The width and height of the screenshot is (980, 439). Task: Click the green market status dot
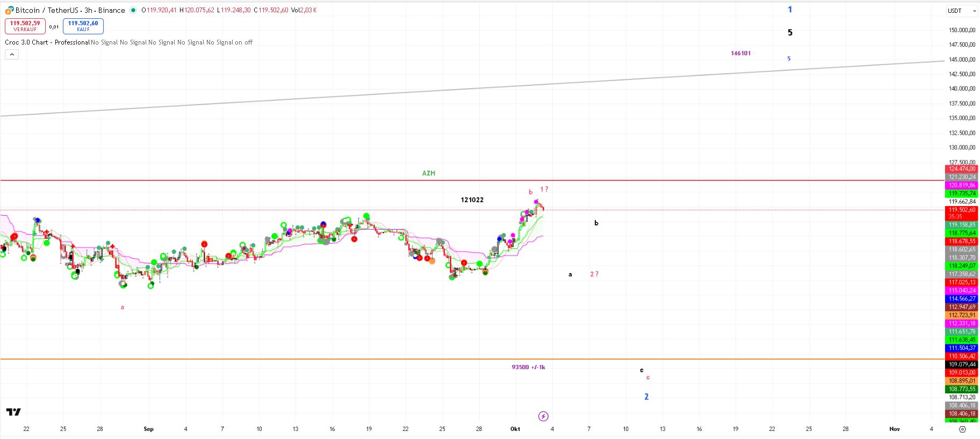point(133,10)
